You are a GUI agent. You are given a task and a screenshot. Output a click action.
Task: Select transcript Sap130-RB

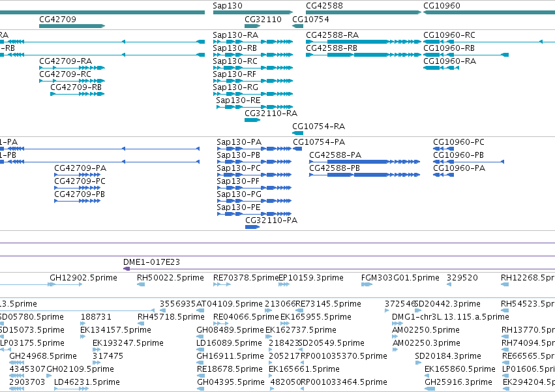(x=235, y=48)
